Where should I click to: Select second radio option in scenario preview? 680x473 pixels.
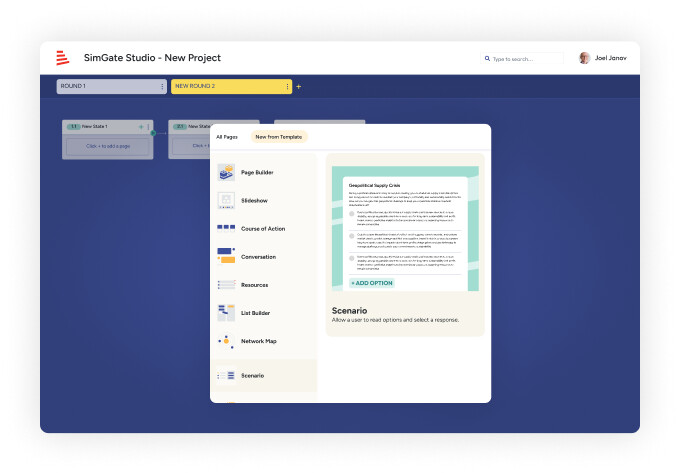352,236
